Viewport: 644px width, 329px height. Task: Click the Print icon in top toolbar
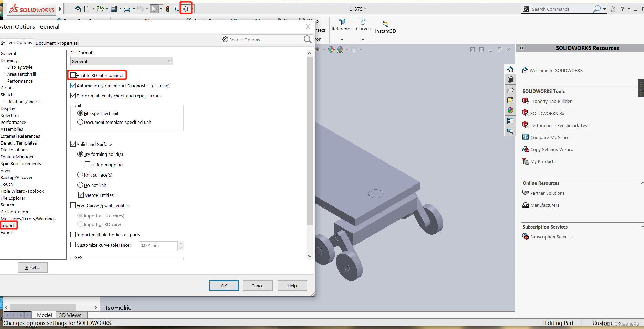(x=127, y=9)
